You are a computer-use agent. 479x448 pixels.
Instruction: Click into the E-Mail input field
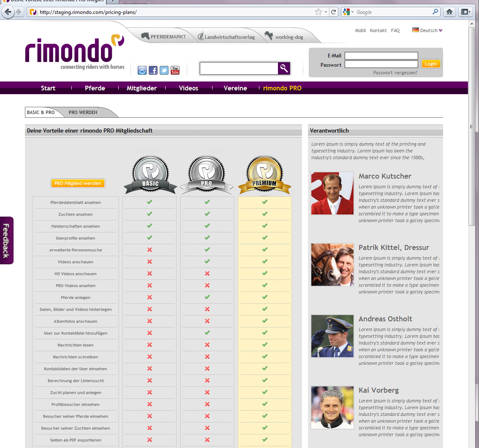pyautogui.click(x=381, y=56)
